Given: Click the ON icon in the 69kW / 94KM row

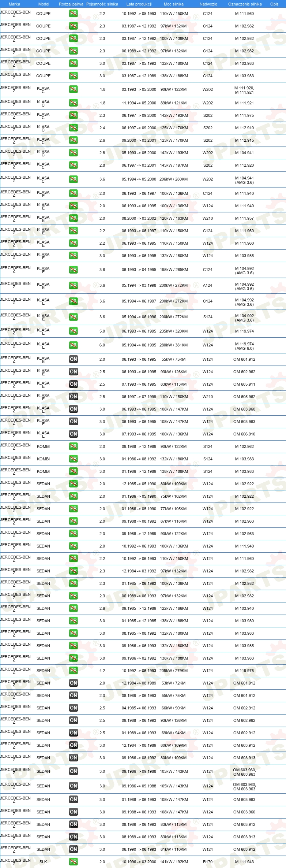Looking at the screenshot, I should 74,733.
